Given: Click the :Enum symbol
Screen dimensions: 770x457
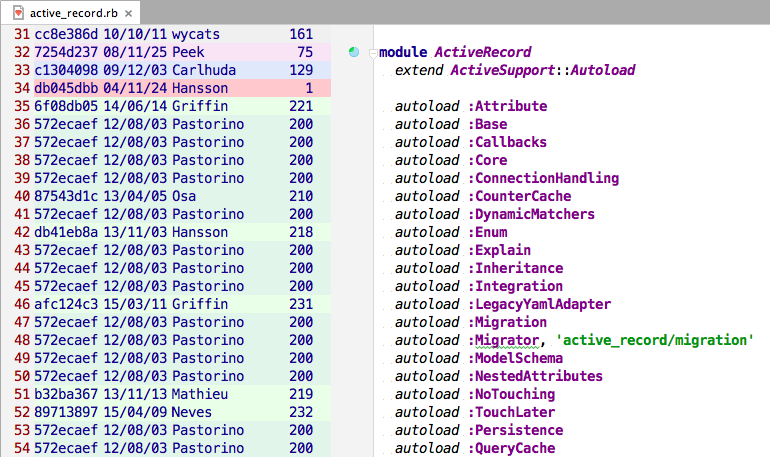Looking at the screenshot, I should 488,232.
